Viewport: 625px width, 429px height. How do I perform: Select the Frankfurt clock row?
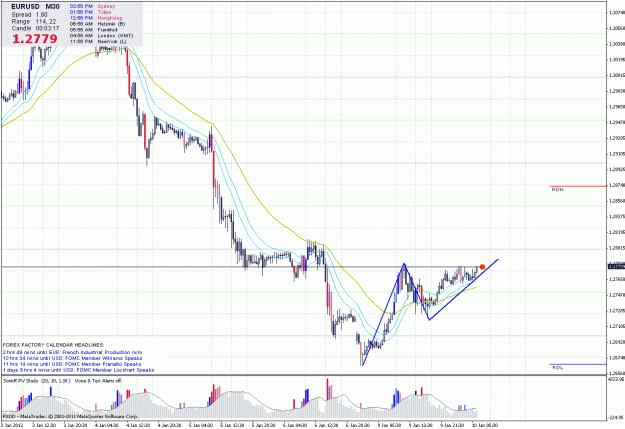point(93,30)
